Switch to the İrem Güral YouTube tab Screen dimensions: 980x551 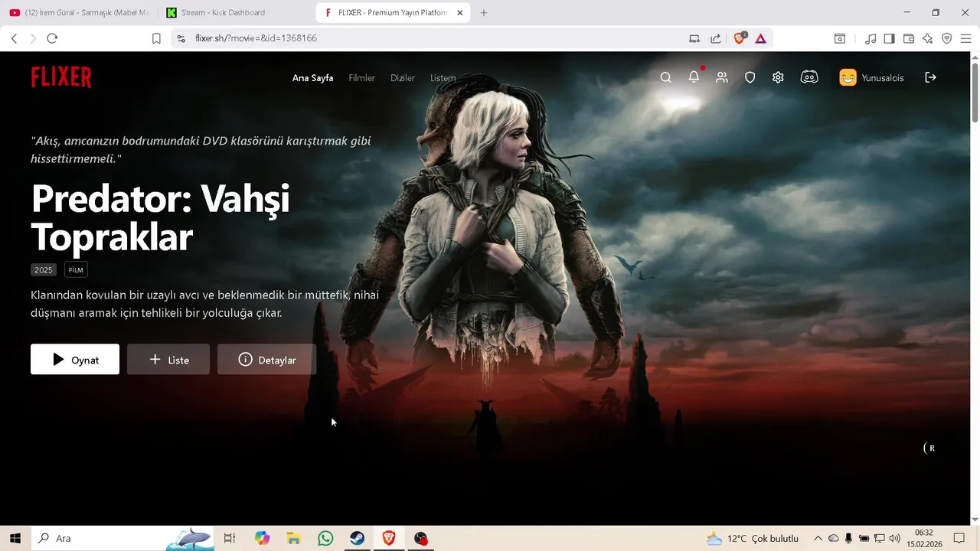click(79, 13)
